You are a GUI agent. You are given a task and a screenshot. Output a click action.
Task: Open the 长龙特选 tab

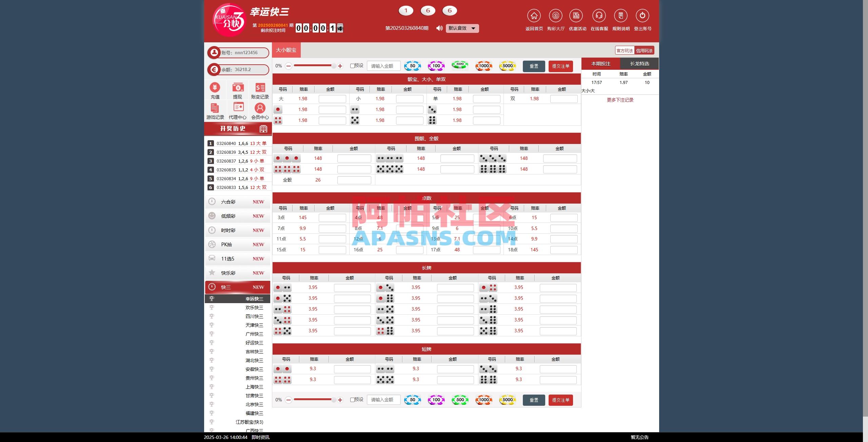click(x=639, y=63)
